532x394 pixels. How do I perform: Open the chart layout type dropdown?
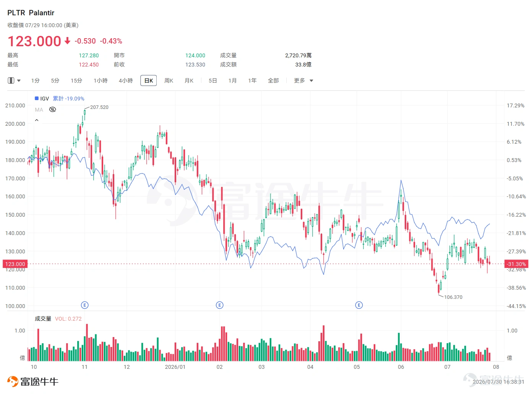[x=14, y=81]
